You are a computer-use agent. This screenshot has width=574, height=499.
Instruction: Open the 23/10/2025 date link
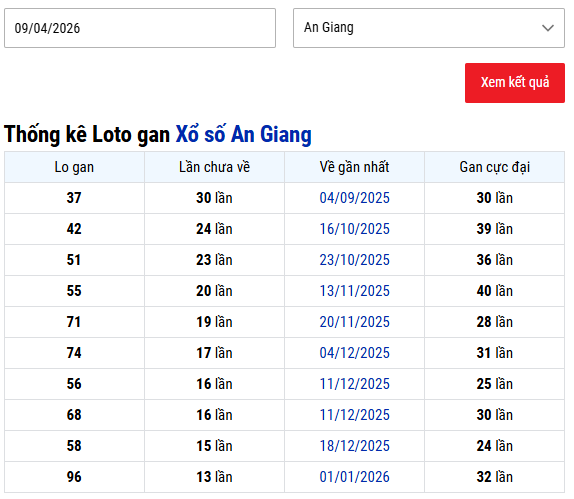tap(354, 260)
